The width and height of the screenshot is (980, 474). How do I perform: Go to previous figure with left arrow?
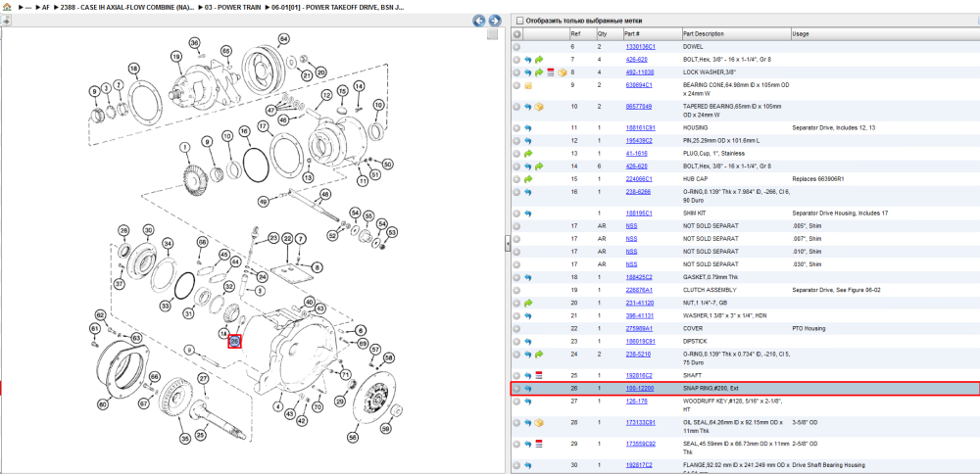coord(479,21)
